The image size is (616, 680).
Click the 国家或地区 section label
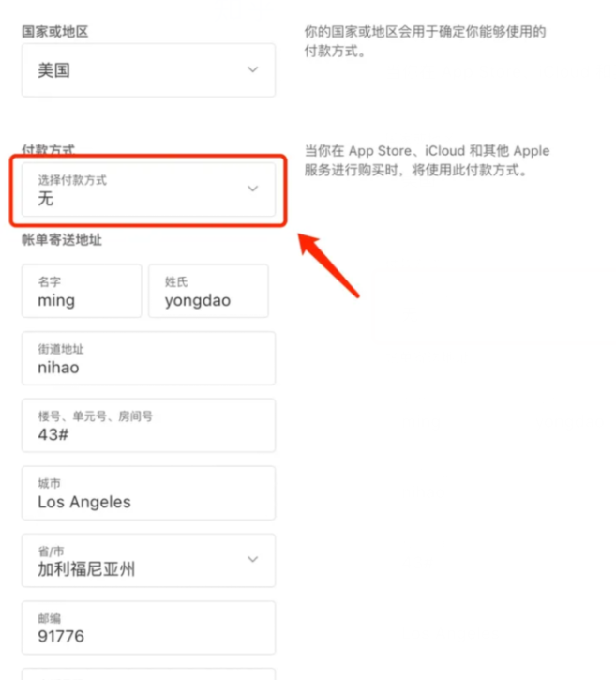pos(55,32)
